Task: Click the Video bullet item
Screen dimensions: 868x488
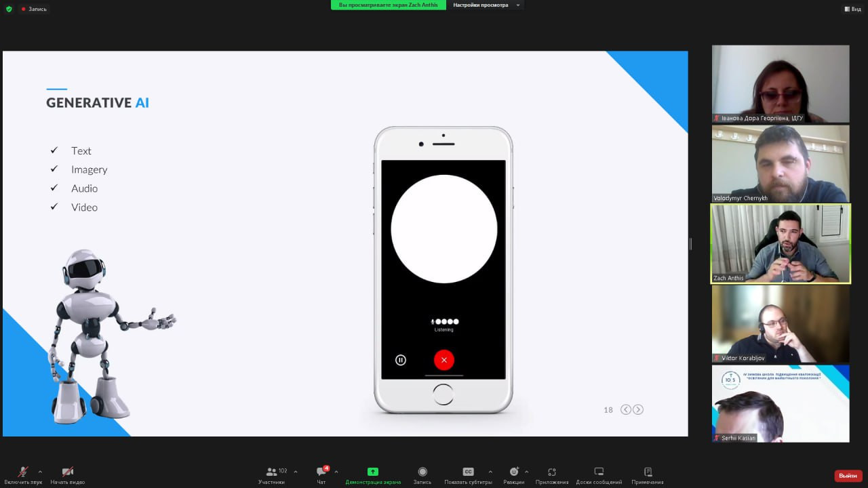Action: pos(85,207)
